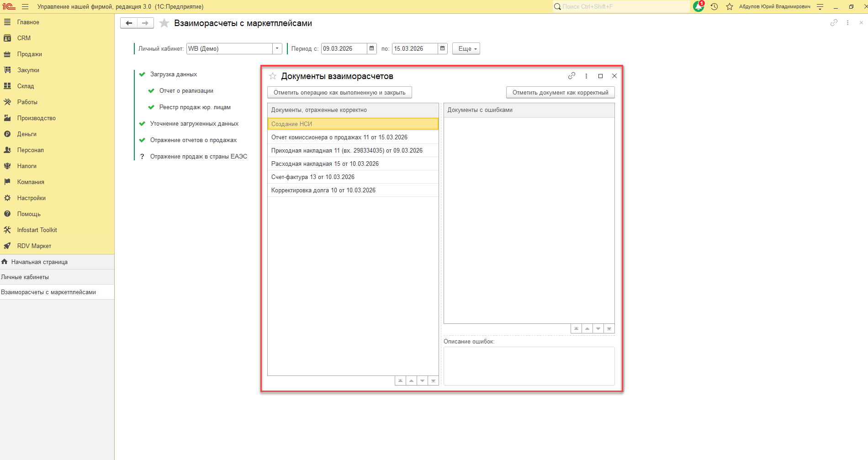Switch to Личные кабинеты tab
868x460 pixels.
(25, 277)
